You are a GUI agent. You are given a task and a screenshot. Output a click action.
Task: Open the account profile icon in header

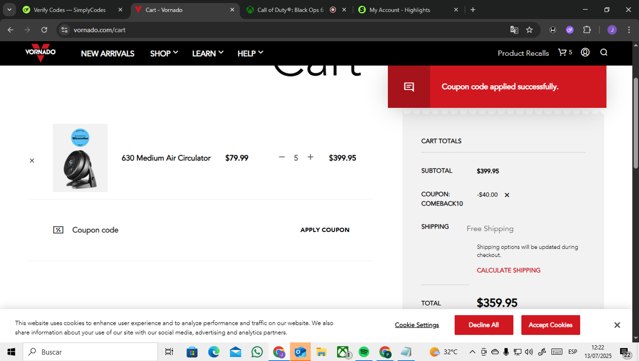pyautogui.click(x=585, y=52)
